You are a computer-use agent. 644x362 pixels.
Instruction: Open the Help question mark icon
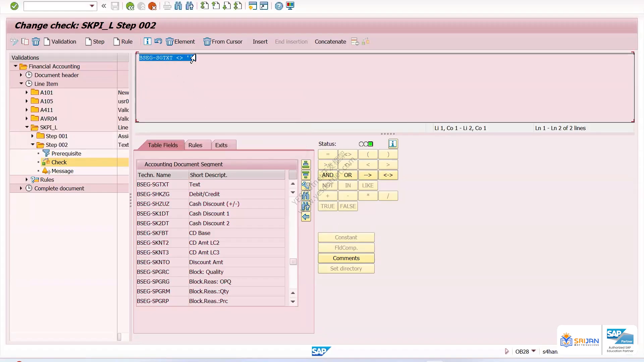point(279,6)
